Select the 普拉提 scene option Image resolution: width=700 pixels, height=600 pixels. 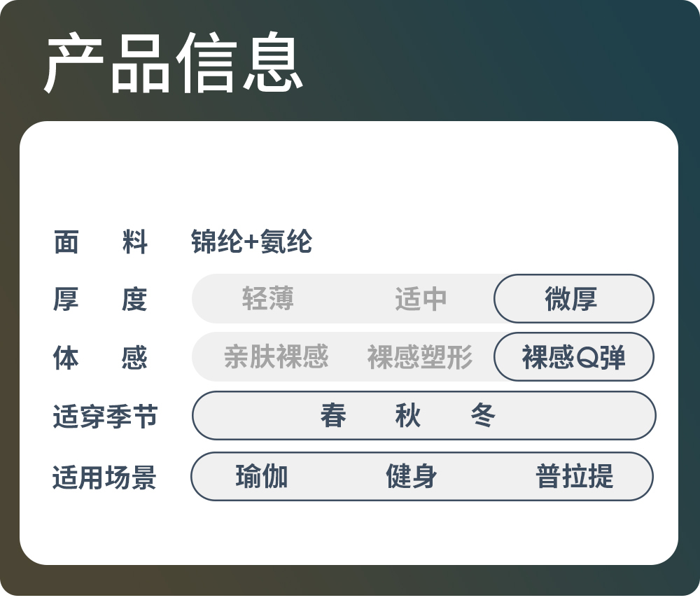coord(574,477)
